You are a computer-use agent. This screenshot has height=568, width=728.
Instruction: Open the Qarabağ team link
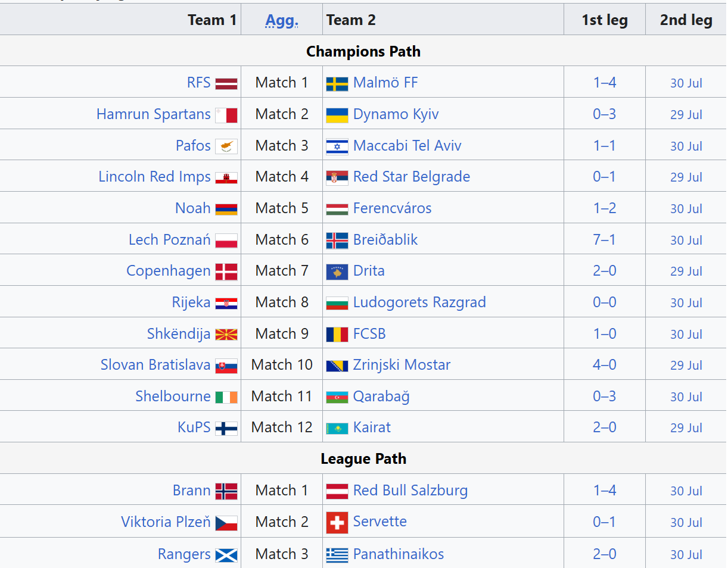point(381,397)
